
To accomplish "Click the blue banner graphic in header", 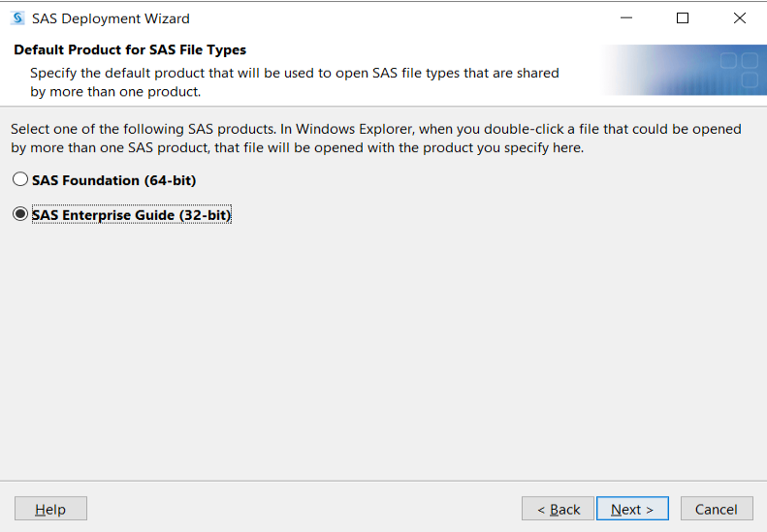I will point(684,70).
